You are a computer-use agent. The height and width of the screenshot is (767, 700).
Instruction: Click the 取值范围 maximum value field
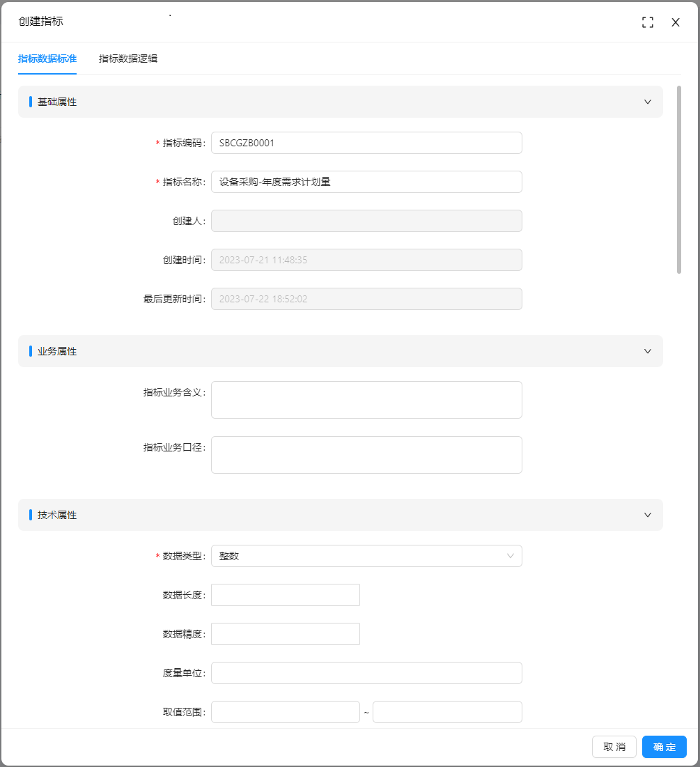click(447, 712)
